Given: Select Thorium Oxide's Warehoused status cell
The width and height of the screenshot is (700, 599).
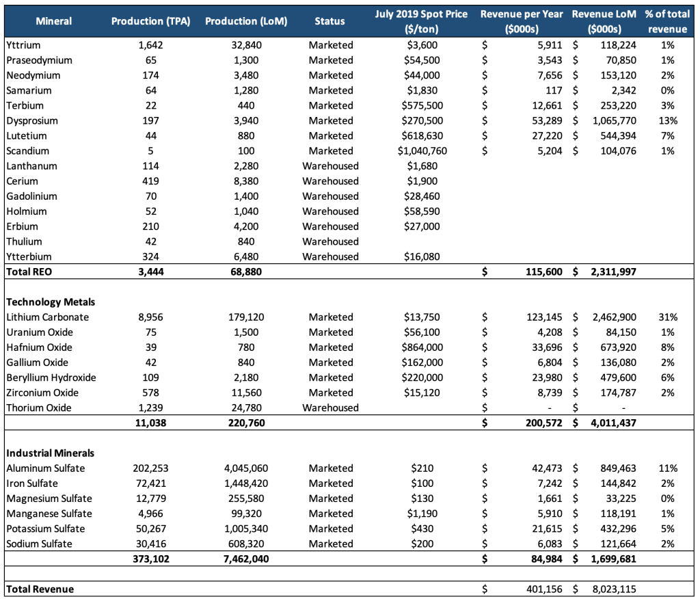Looking at the screenshot, I should 330,408.
